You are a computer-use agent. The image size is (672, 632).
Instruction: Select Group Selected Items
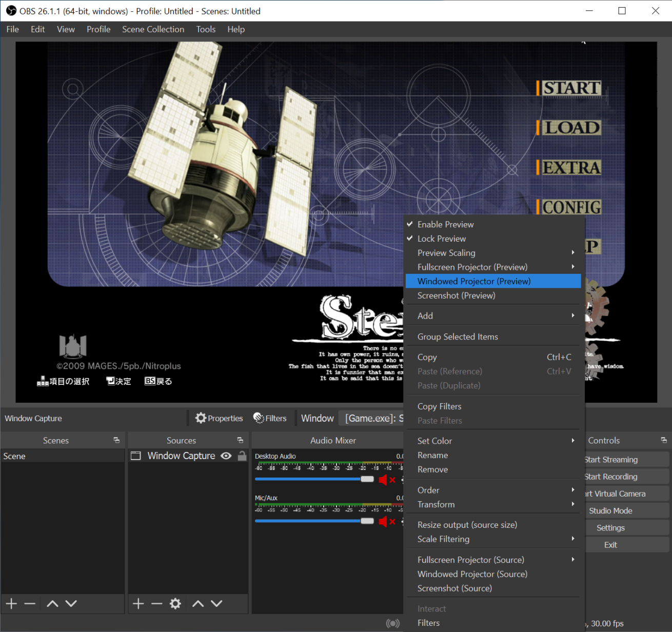click(x=493, y=337)
